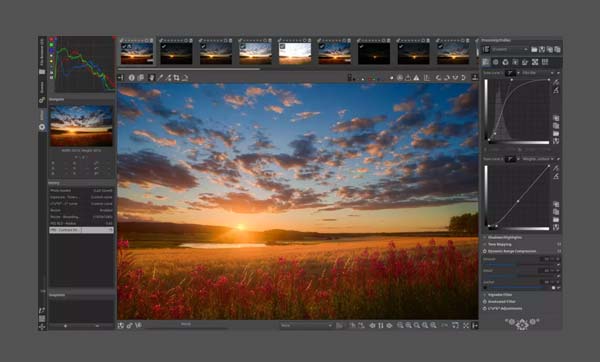Select 'Photo loaded' history entry
The height and width of the screenshot is (362, 600).
81,190
